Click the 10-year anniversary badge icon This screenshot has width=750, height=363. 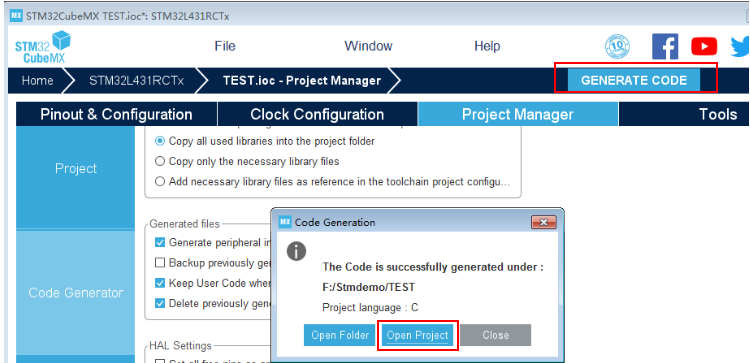click(618, 46)
